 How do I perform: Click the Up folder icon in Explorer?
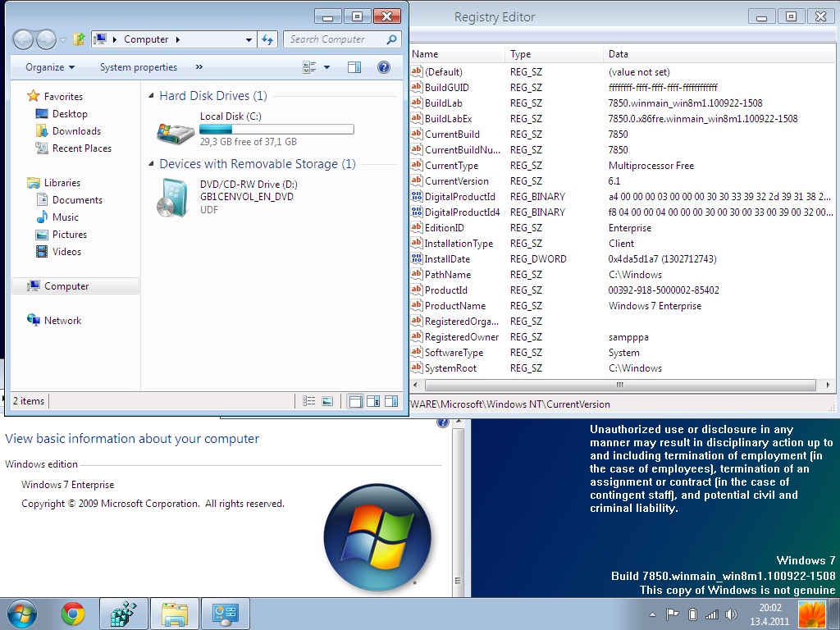click(x=79, y=39)
